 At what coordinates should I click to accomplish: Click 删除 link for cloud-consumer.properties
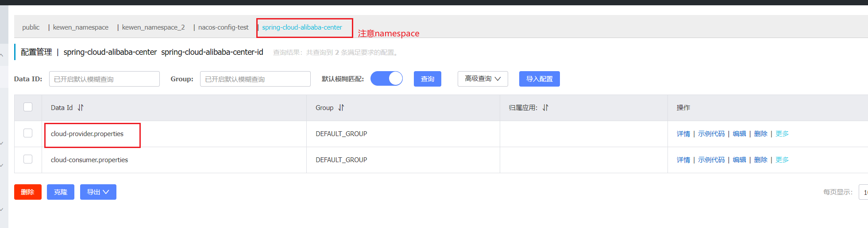tap(761, 160)
